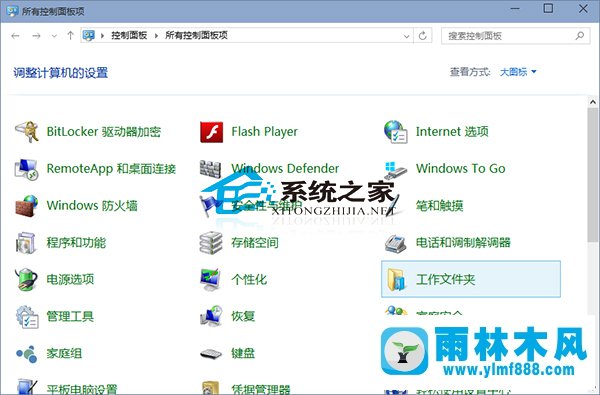
Task: Click the Control Panel icon in address bar
Action: (x=89, y=36)
